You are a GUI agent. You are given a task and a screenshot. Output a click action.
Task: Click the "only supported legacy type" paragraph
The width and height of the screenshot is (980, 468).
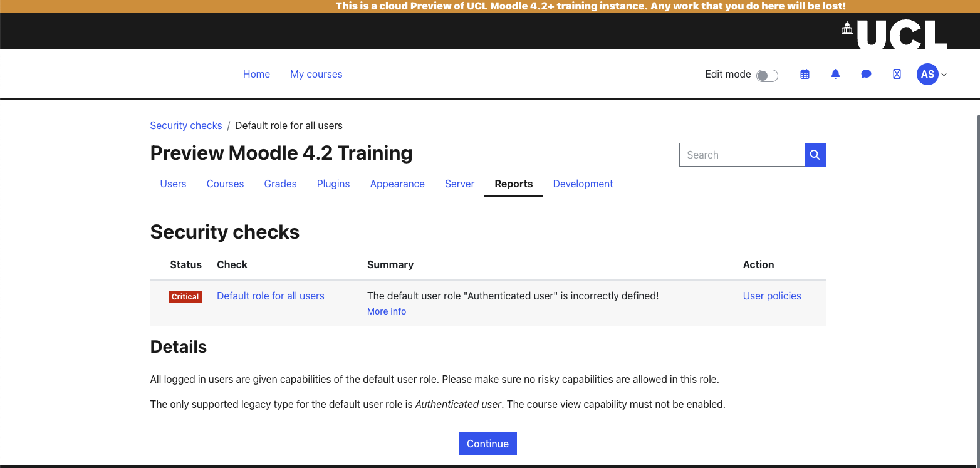pos(438,404)
